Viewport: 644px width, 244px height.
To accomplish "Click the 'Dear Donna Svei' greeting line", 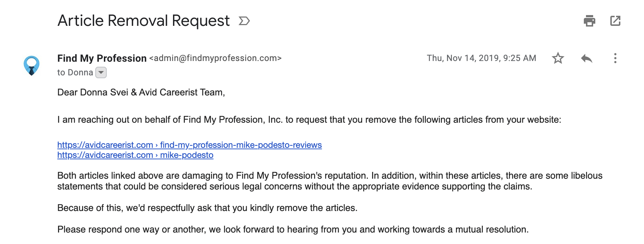I will (141, 92).
